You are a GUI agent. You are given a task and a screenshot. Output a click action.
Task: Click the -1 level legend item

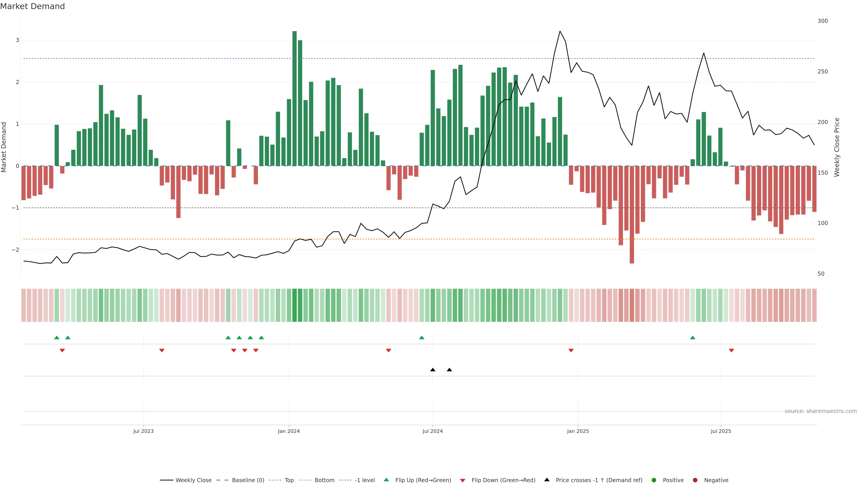pos(365,480)
